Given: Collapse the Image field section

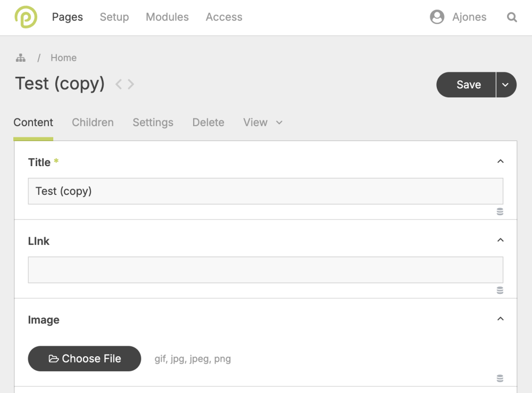Looking at the screenshot, I should pos(500,319).
